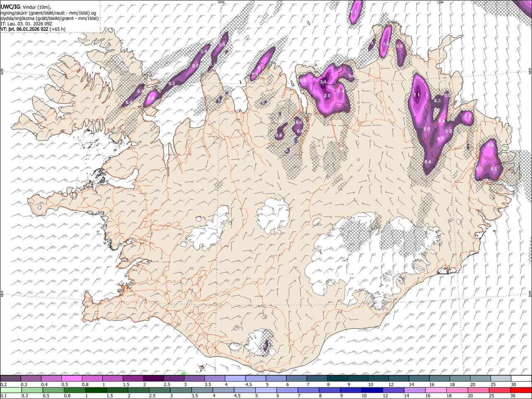Screen dimensions: 532x399
Task: Click the 'VT: þri. 06.01.2026 02Z' valid time
Action: 25,29
